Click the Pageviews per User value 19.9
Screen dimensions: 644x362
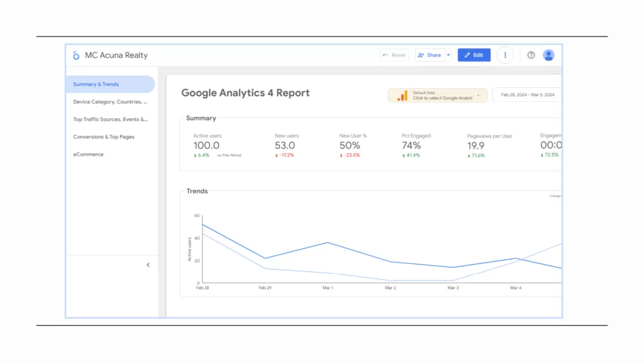click(x=475, y=146)
